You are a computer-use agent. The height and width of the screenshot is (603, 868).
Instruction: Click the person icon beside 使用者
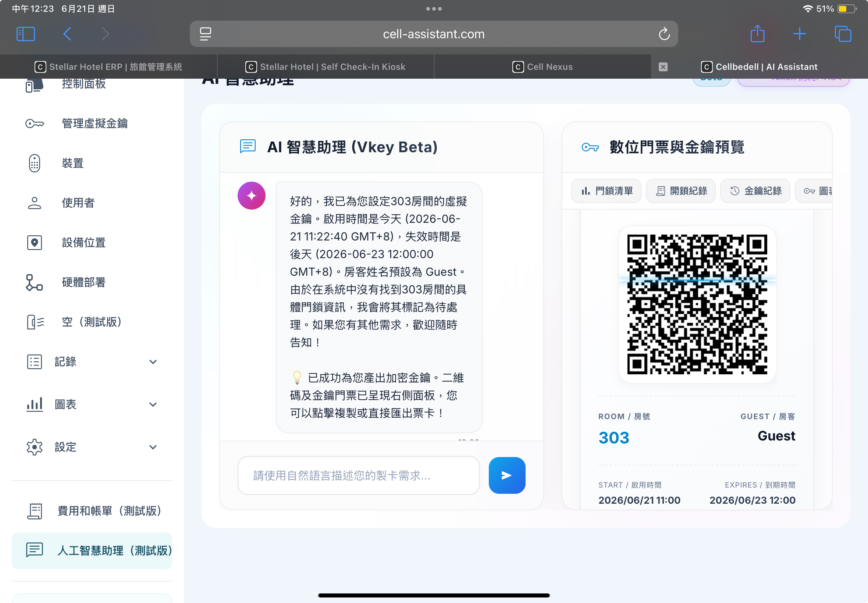click(34, 203)
